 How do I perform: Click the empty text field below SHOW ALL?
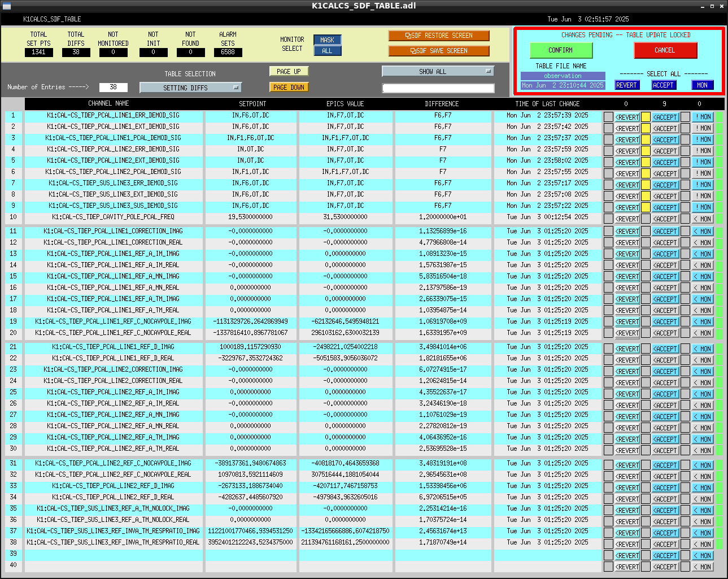(438, 88)
